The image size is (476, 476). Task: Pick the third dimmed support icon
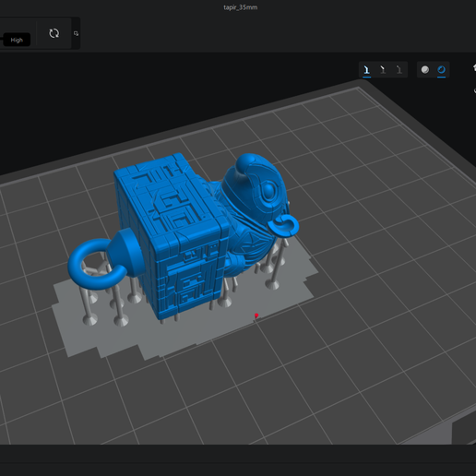[x=399, y=70]
